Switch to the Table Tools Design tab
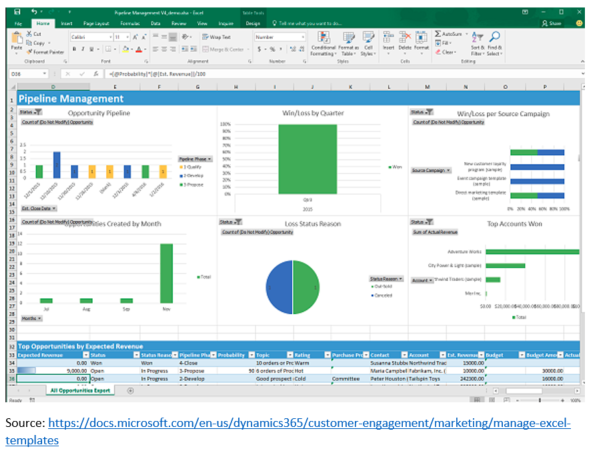Screen dimensions: 589x452 (x=253, y=23)
